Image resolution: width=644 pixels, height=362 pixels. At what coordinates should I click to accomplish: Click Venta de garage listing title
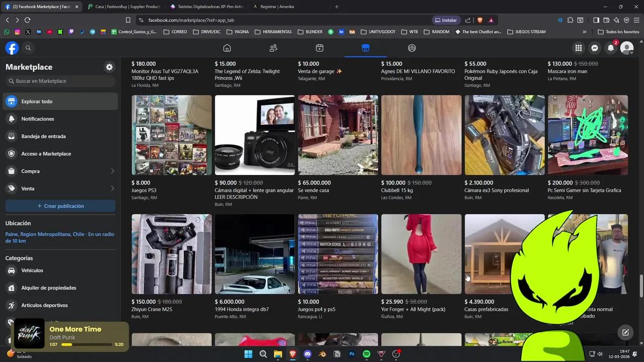[320, 71]
